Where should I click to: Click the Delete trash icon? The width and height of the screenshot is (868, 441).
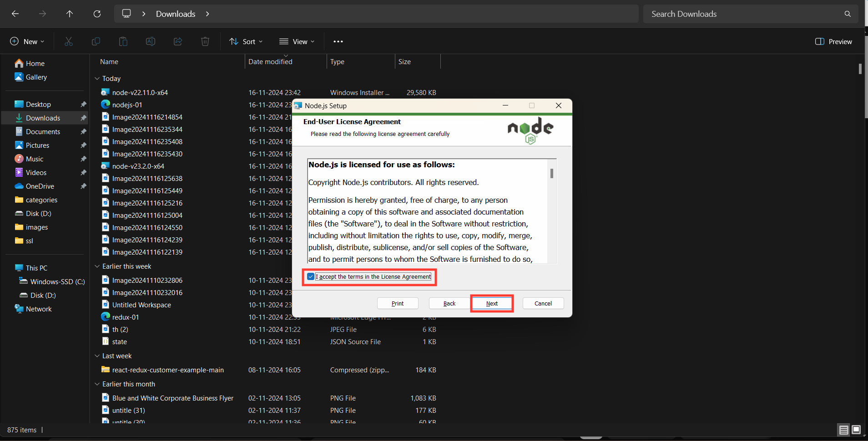coord(205,41)
